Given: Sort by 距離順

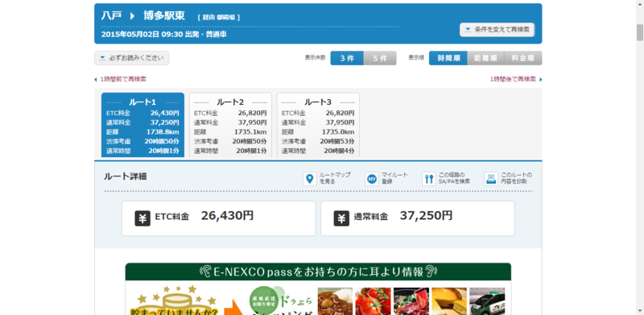Looking at the screenshot, I should click(485, 58).
